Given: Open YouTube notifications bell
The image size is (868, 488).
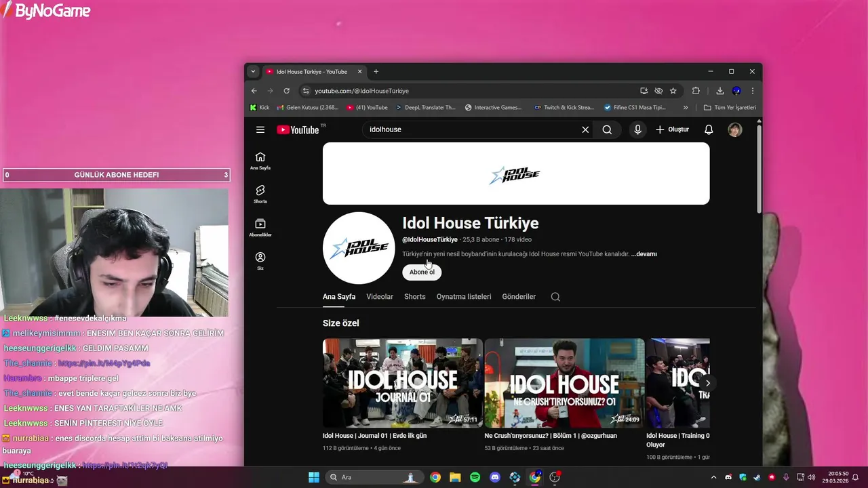Looking at the screenshot, I should (709, 129).
